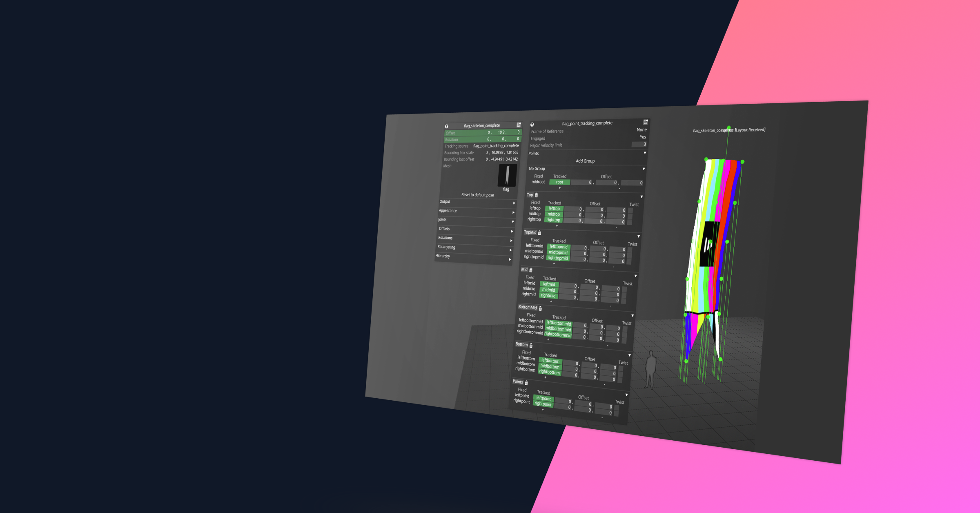Viewport: 980px width, 513px height.
Task: Rename the Bottom group name field
Action: [521, 344]
